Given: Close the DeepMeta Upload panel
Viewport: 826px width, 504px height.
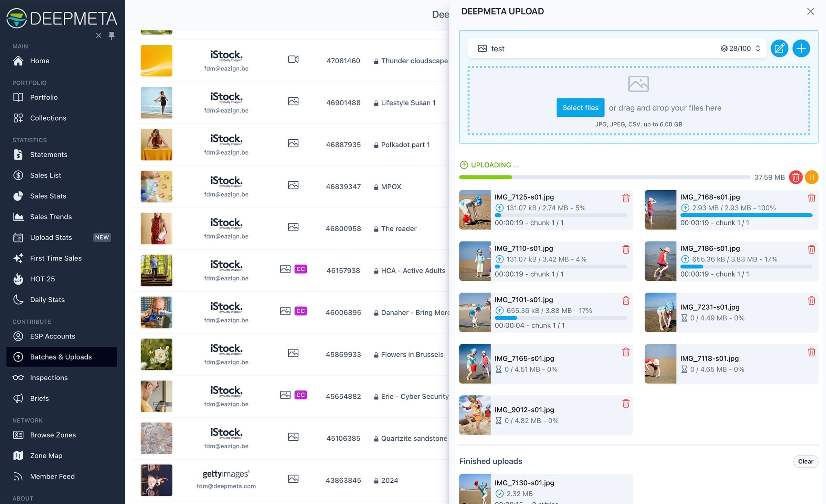Looking at the screenshot, I should click(811, 11).
